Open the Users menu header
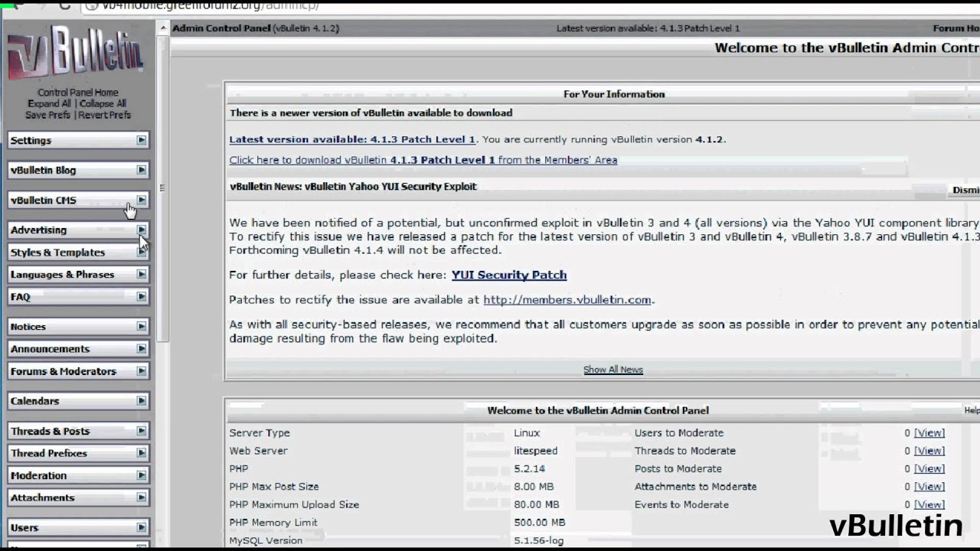The height and width of the screenshot is (551, 980). pyautogui.click(x=78, y=527)
